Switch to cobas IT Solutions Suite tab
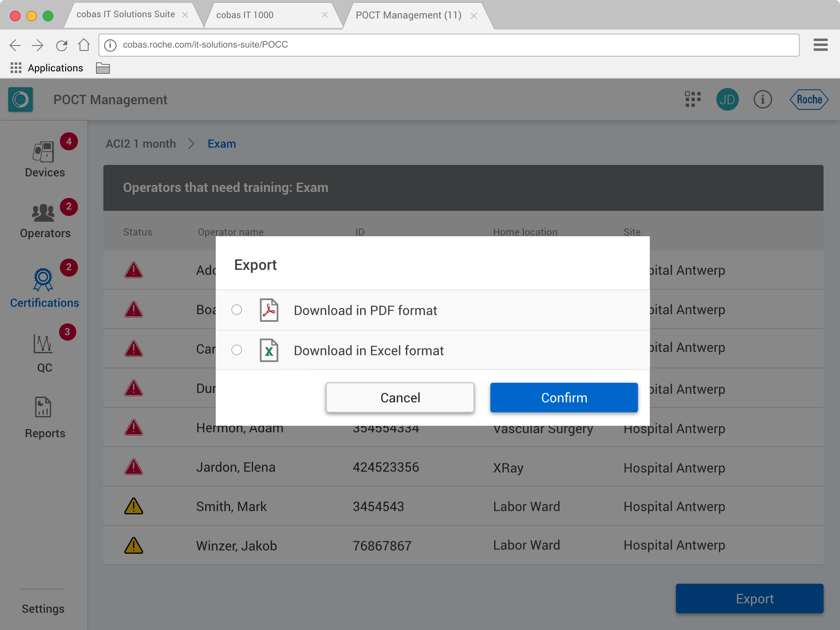Image resolution: width=840 pixels, height=630 pixels. coord(126,14)
